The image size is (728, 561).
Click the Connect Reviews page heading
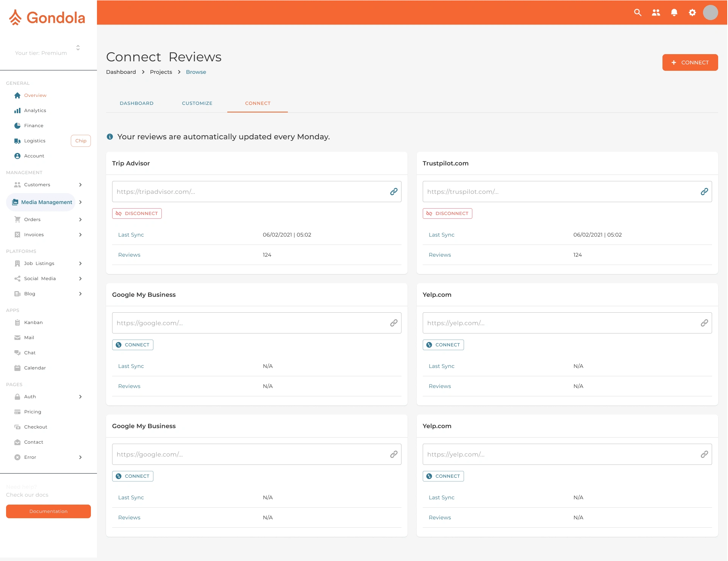pyautogui.click(x=164, y=57)
